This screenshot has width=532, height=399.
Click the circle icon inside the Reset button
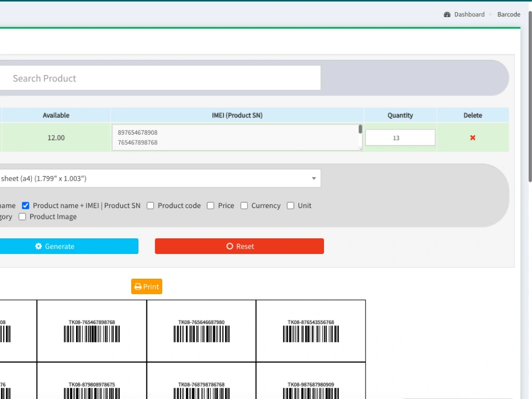tap(230, 246)
